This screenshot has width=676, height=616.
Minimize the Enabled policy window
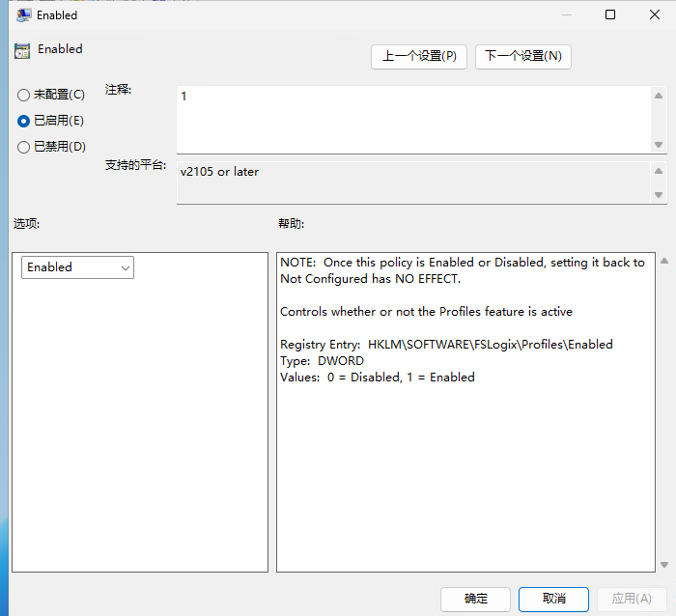coord(566,15)
